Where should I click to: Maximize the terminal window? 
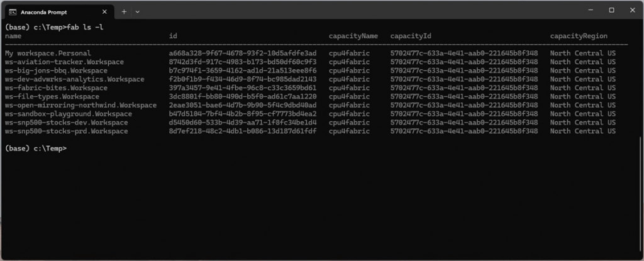tap(611, 10)
